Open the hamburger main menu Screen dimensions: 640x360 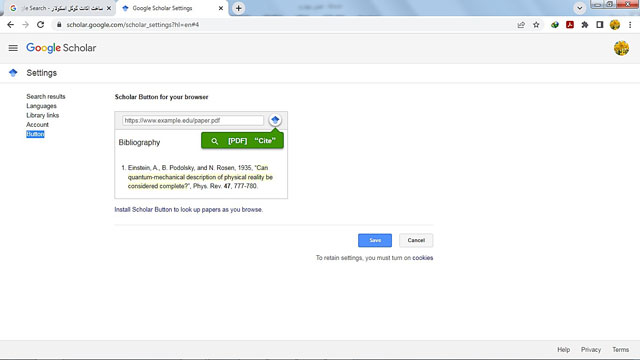tap(13, 48)
